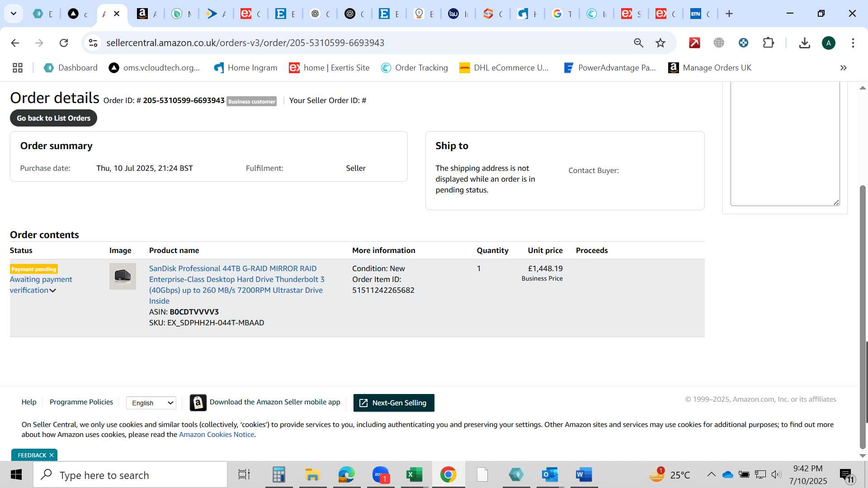Open Task View in taskbar
This screenshot has width=868, height=488.
tap(244, 475)
